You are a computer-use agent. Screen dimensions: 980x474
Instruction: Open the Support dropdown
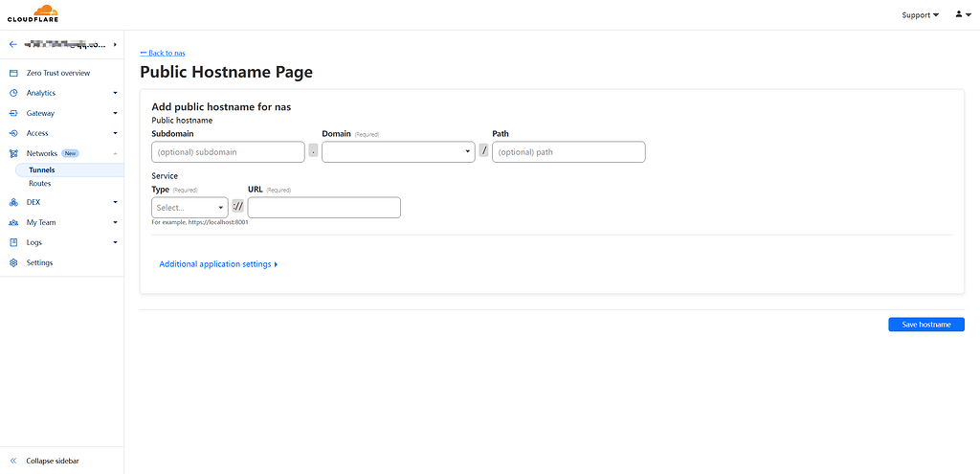pos(920,15)
